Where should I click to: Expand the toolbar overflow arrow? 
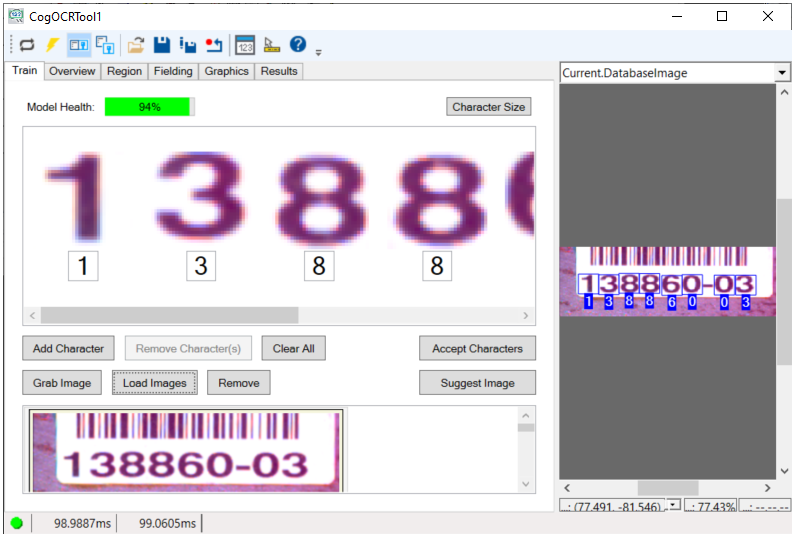[x=318, y=52]
